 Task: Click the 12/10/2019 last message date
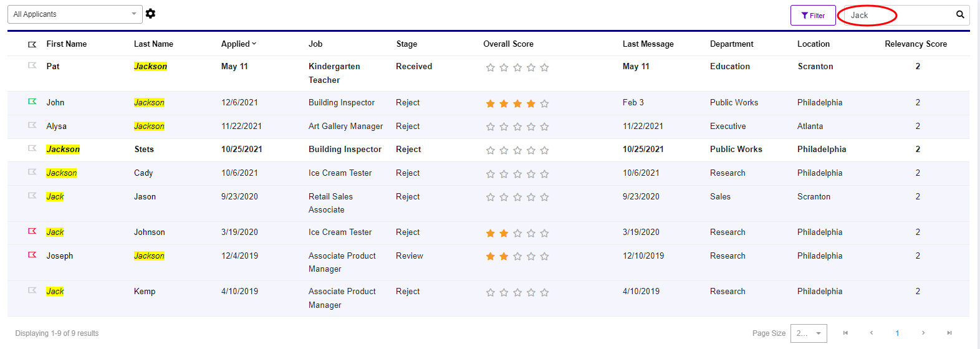(643, 256)
